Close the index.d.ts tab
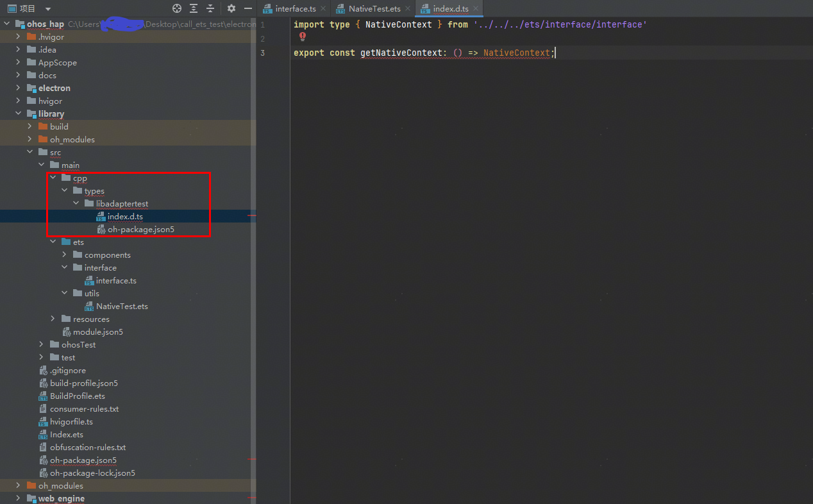 pyautogui.click(x=476, y=9)
